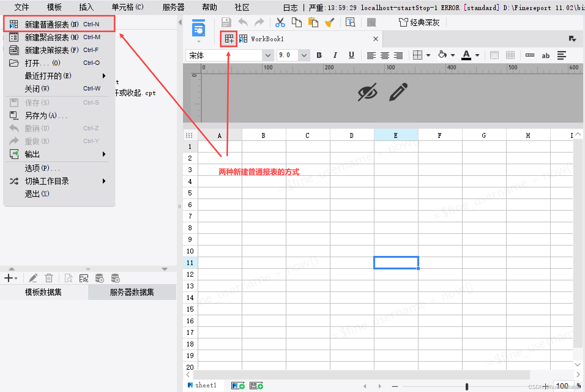Click the template preview magnifier icon

(350, 23)
